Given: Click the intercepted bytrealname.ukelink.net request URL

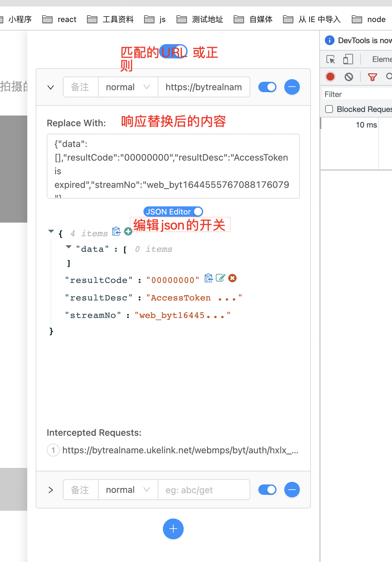Looking at the screenshot, I should click(180, 450).
